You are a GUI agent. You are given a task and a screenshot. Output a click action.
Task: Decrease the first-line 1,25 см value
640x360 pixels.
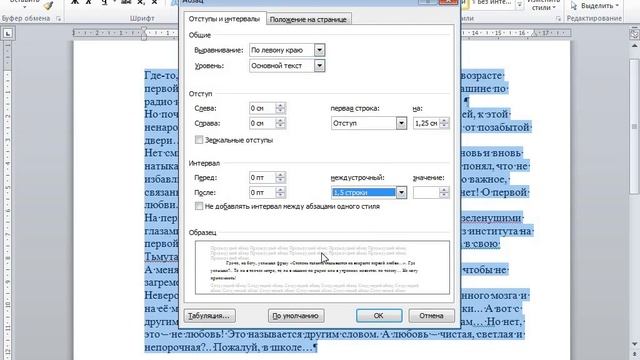click(444, 126)
